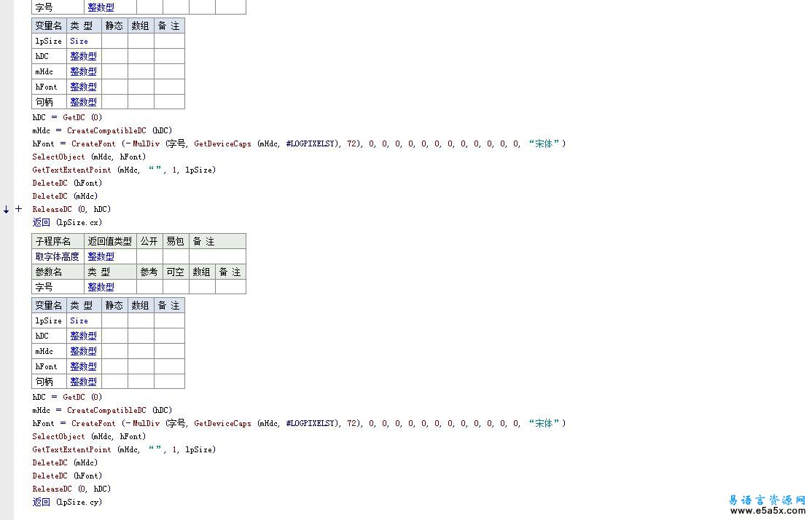Screen dimensions: 812x520
Task: Toggle the 参考 cell for 字号 under 取字体高度
Action: (x=149, y=287)
